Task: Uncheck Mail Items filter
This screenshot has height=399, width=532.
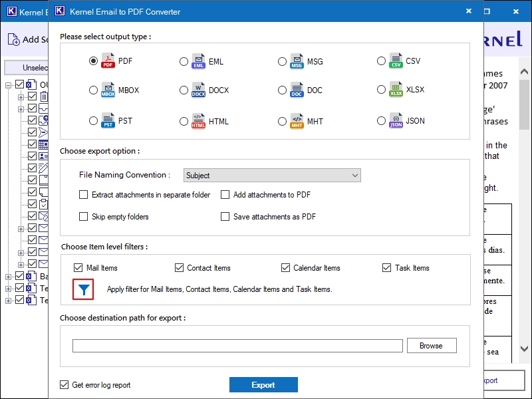Action: 78,268
